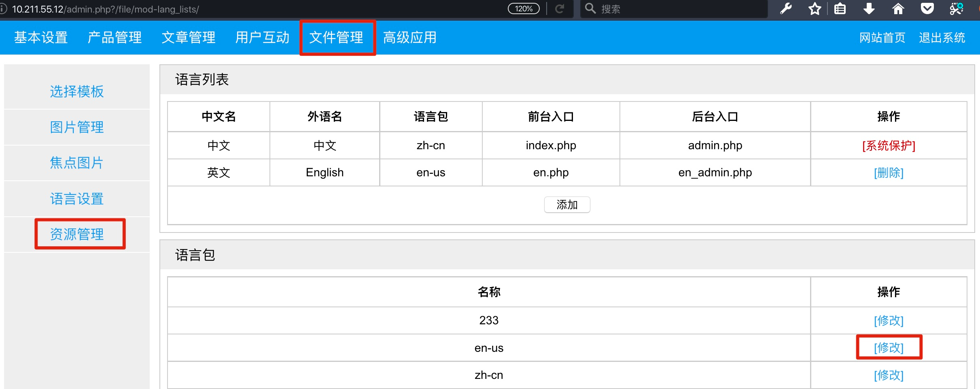Click the 名称 column header

pyautogui.click(x=489, y=292)
